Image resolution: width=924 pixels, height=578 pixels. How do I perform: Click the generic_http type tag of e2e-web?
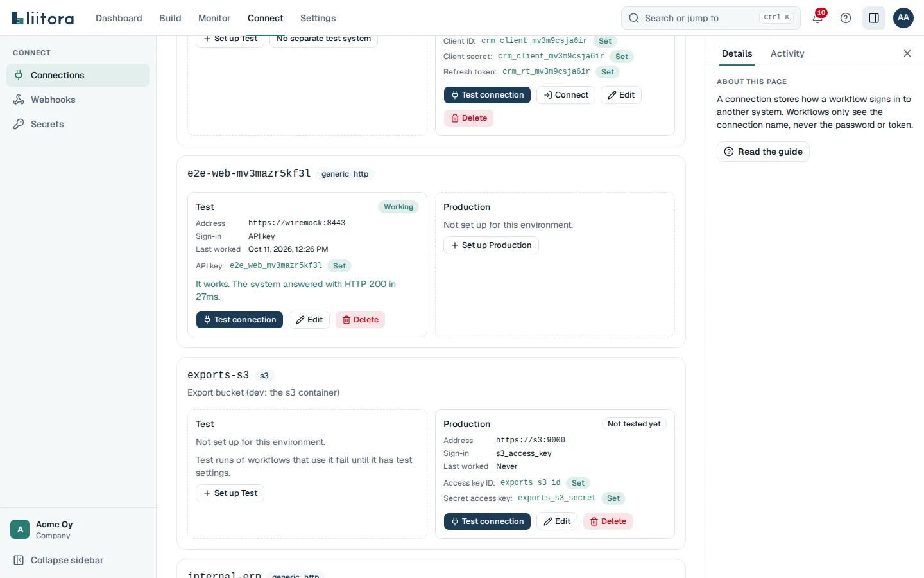point(345,174)
